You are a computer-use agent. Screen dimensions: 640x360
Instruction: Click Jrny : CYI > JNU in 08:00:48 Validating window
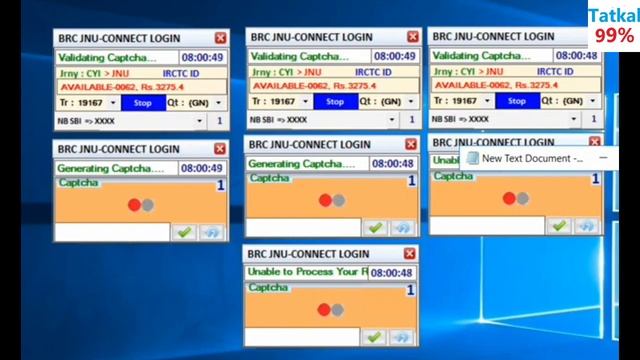coord(468,72)
